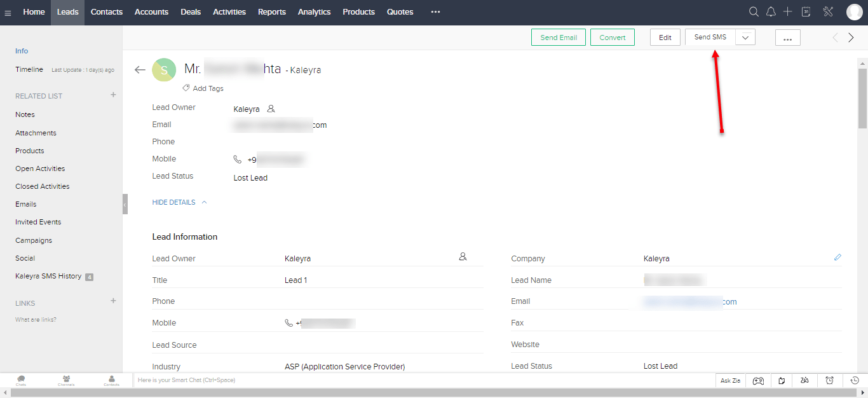Click the quick create plus icon
This screenshot has width=868, height=398.
[x=788, y=11]
